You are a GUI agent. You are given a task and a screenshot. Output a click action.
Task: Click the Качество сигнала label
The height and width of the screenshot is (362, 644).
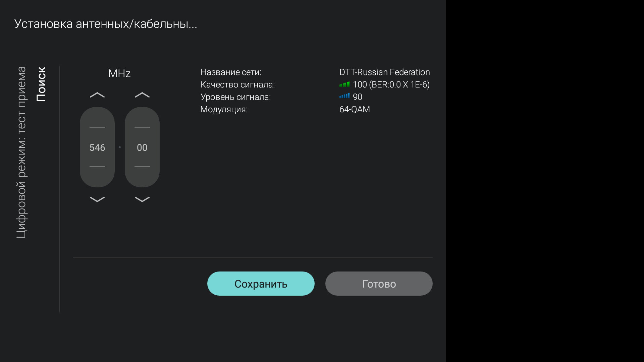pyautogui.click(x=237, y=84)
